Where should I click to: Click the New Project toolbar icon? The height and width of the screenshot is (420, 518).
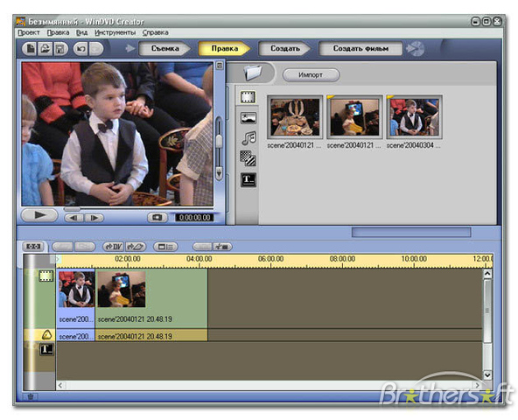[30, 49]
